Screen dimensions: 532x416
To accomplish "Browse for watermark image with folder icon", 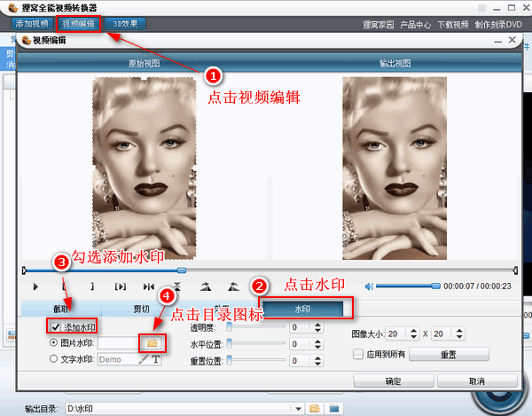I will (153, 343).
